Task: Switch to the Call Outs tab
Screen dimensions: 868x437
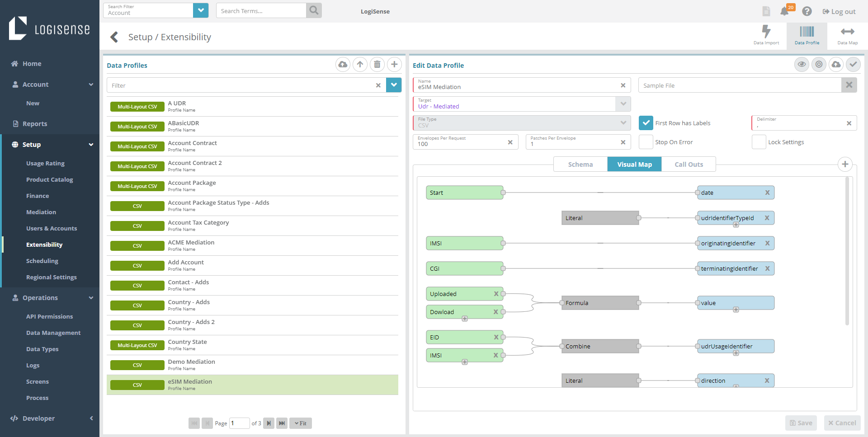Action: tap(689, 164)
